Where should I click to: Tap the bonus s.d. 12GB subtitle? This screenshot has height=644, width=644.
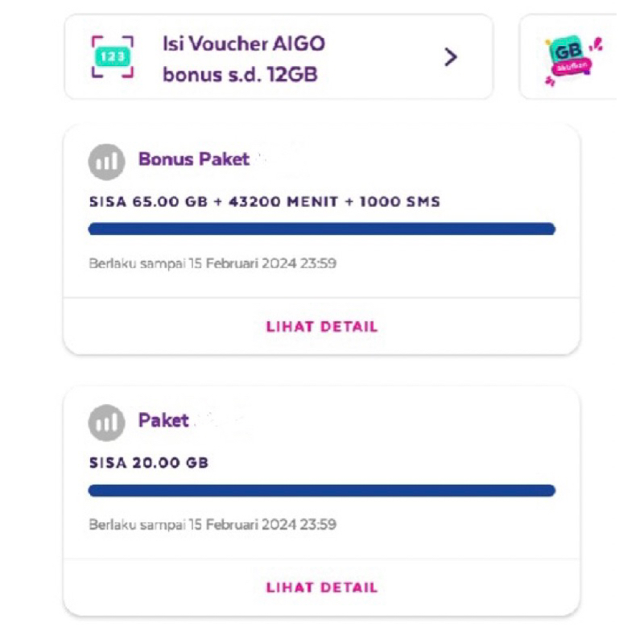point(240,75)
